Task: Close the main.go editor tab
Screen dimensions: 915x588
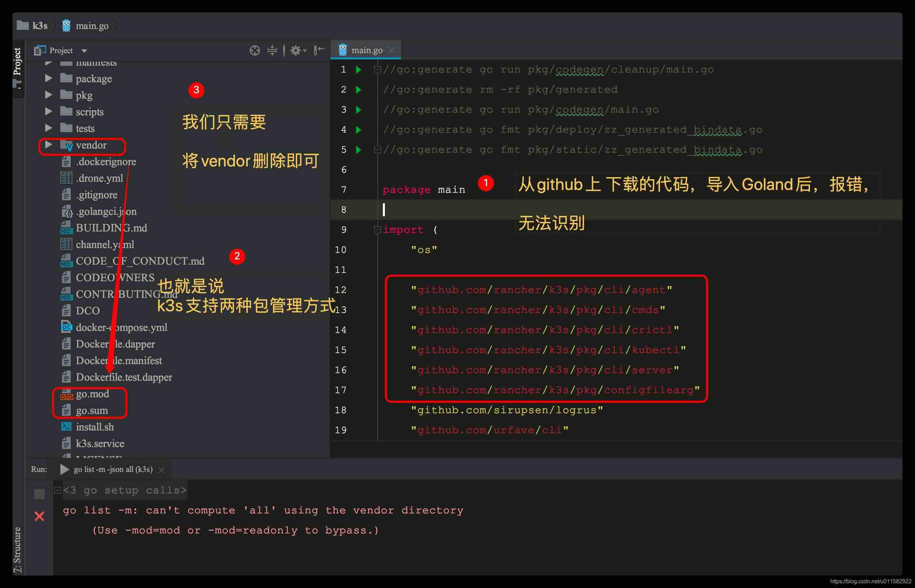Action: 391,50
